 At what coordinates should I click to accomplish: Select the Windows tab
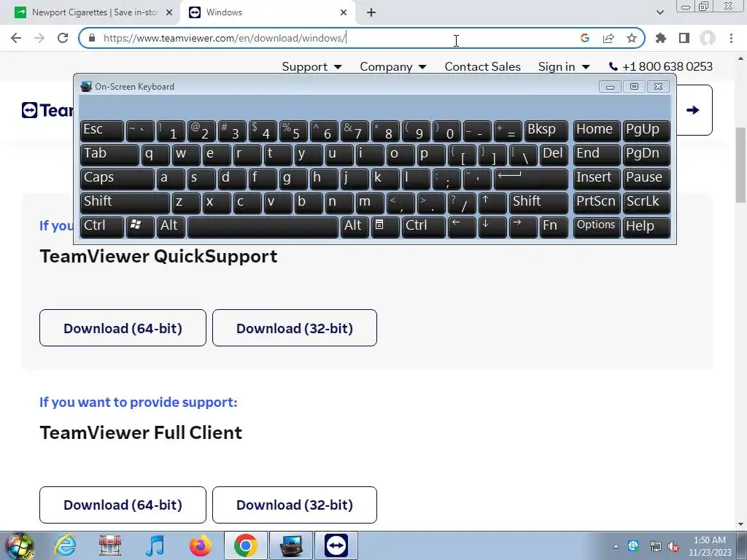point(267,12)
